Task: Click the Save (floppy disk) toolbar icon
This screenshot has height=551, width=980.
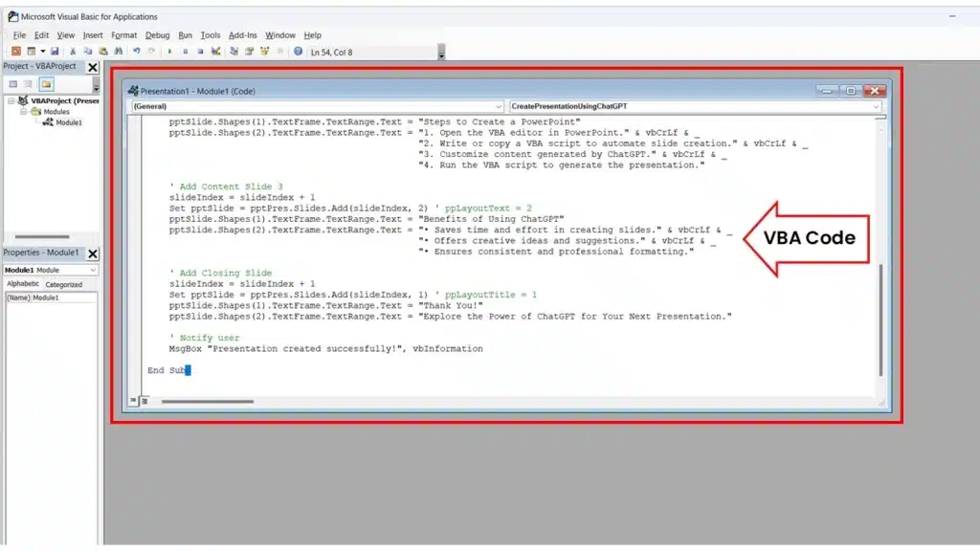Action: point(55,51)
